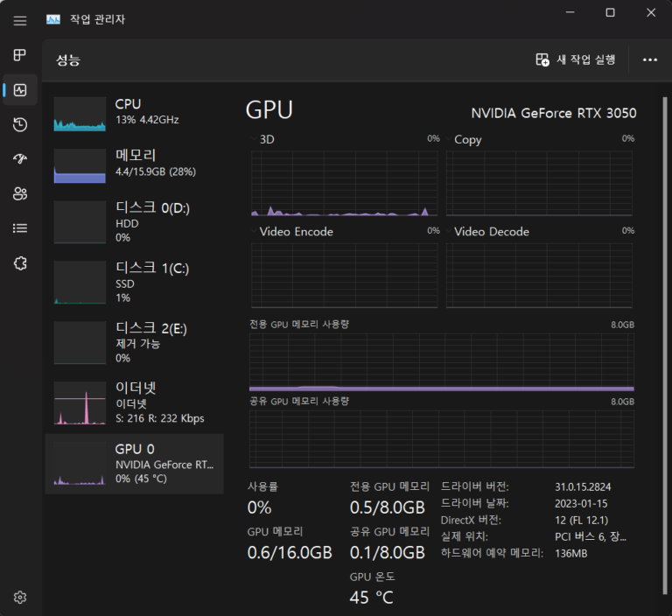Click the 새 작업 실행 button
Image resolution: width=672 pixels, height=616 pixels.
[x=576, y=59]
